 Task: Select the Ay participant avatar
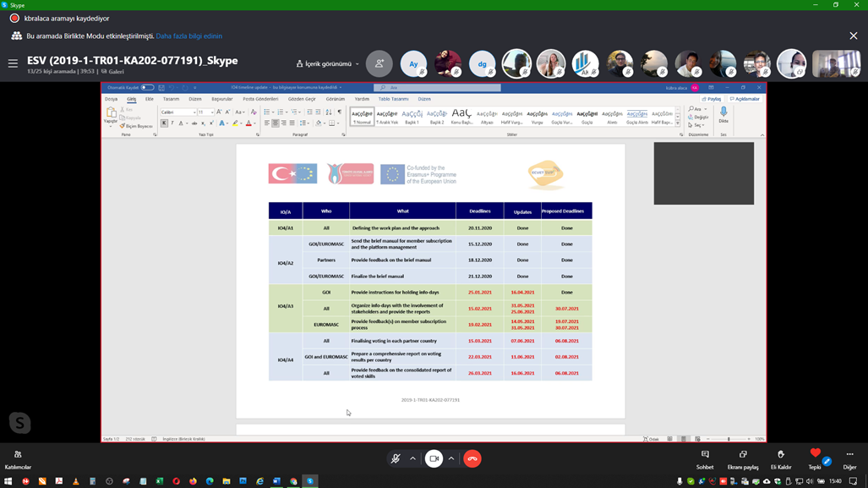[413, 63]
